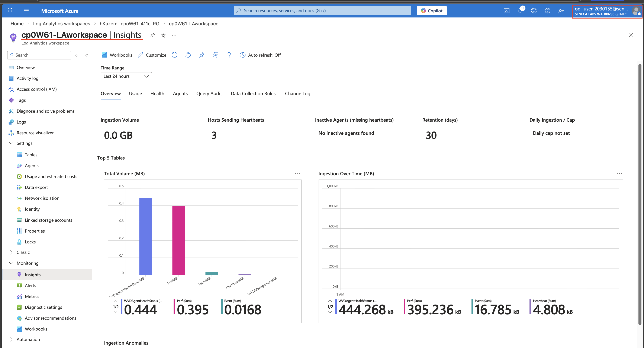Switch to the Change Log tab

pos(297,94)
